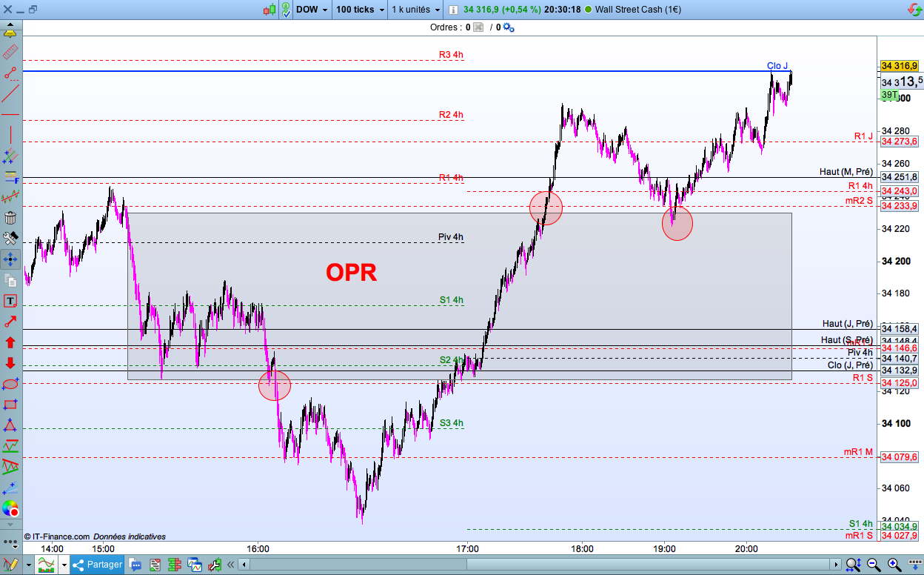Click the candlestick chart style icon

click(269, 10)
